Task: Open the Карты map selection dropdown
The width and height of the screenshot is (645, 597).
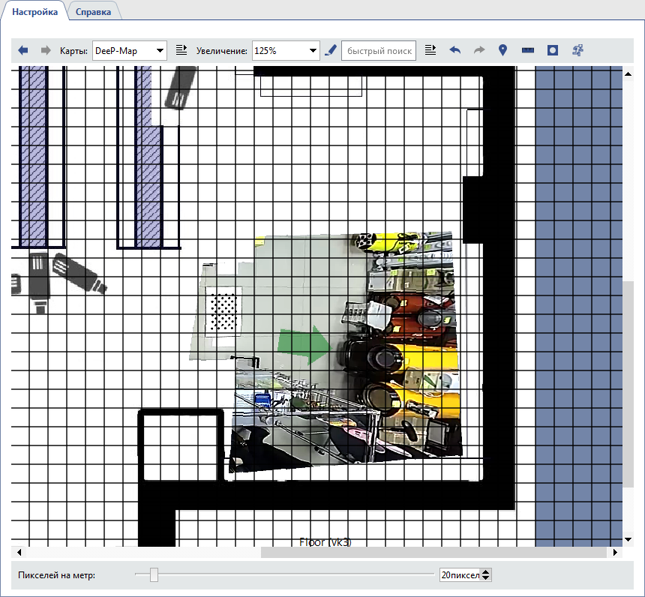Action: [129, 50]
